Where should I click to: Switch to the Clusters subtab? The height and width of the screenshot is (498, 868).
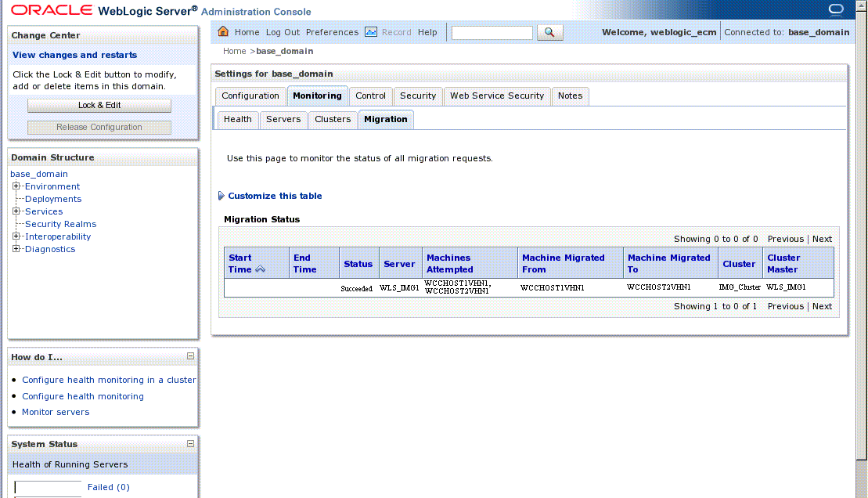click(x=333, y=119)
